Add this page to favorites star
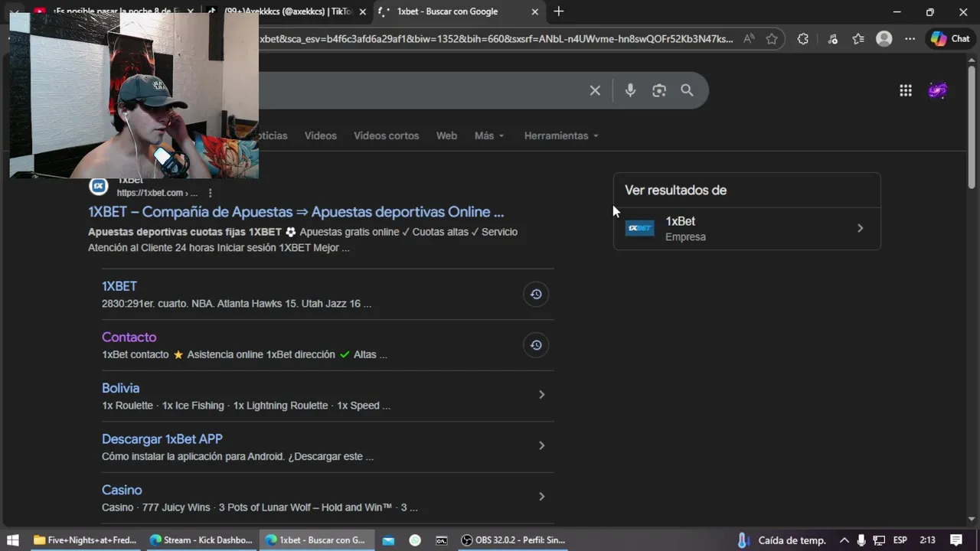The image size is (980, 551). click(x=772, y=39)
